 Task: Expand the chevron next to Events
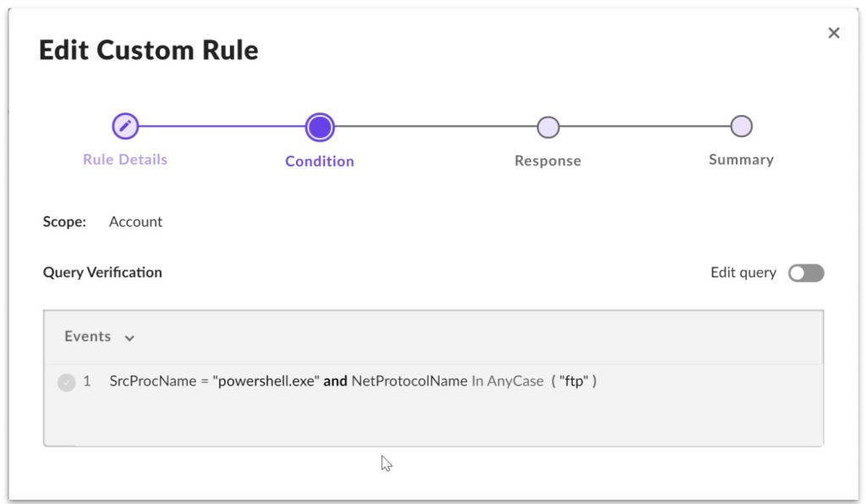tap(129, 337)
